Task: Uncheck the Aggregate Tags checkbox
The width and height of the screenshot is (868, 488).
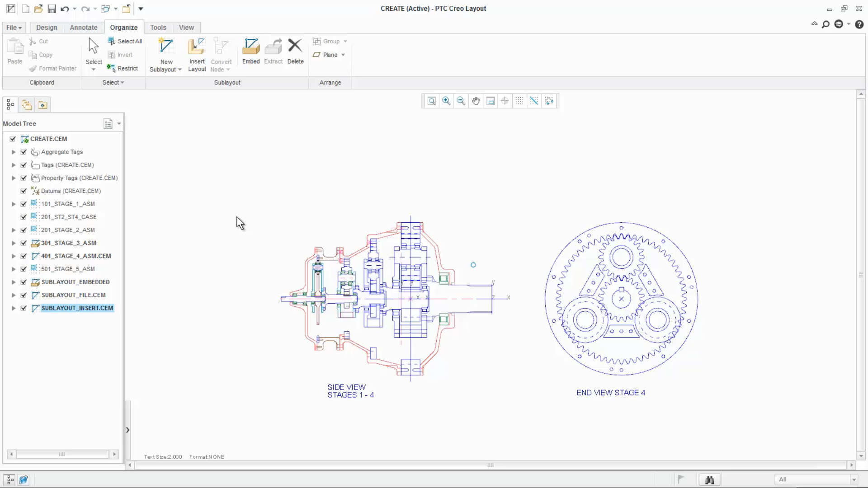Action: click(24, 152)
